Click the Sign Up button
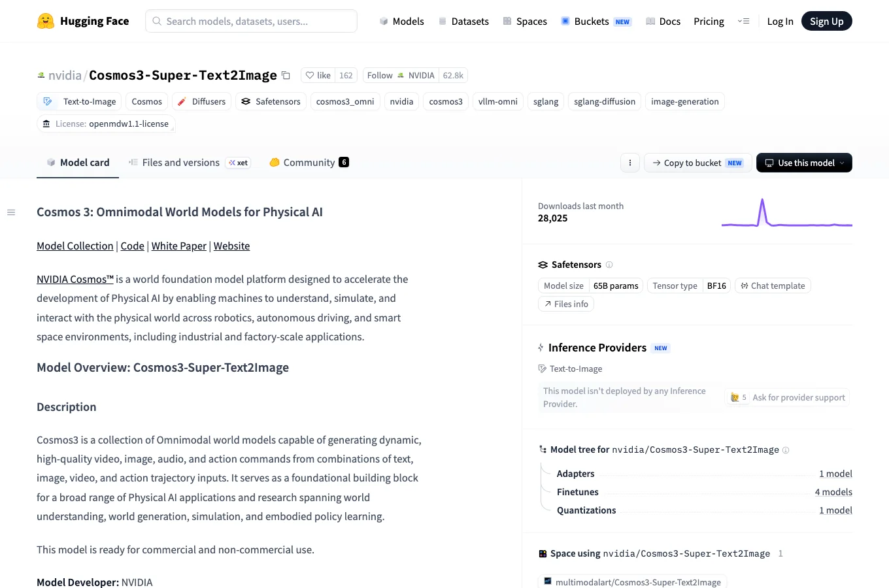The image size is (889, 588). coord(826,22)
